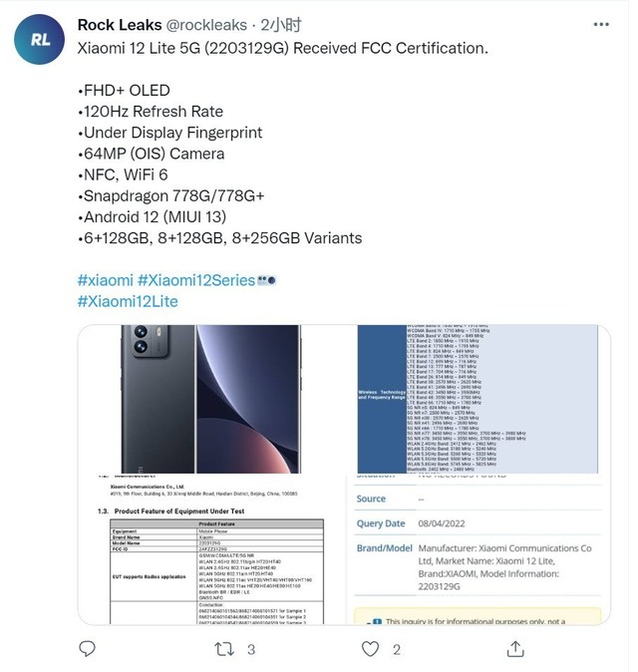The image size is (638, 672).
Task: Open the #Xiaomi12Series hashtag
Action: pos(196,280)
